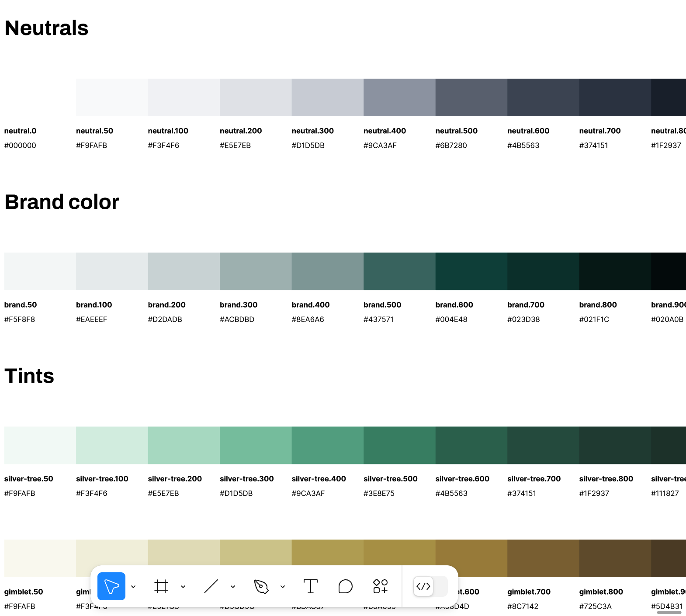686x616 pixels.
Task: Activate the Comment tool
Action: coord(345,586)
